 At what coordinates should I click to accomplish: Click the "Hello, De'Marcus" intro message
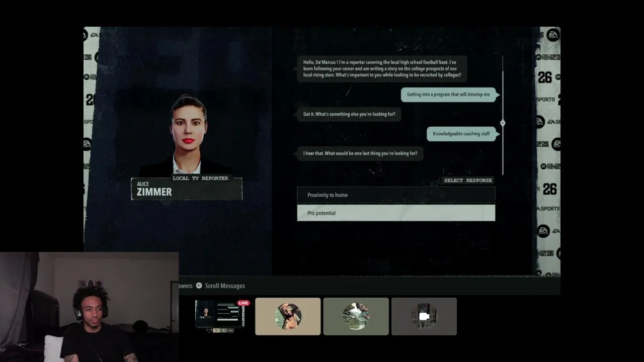coord(382,69)
